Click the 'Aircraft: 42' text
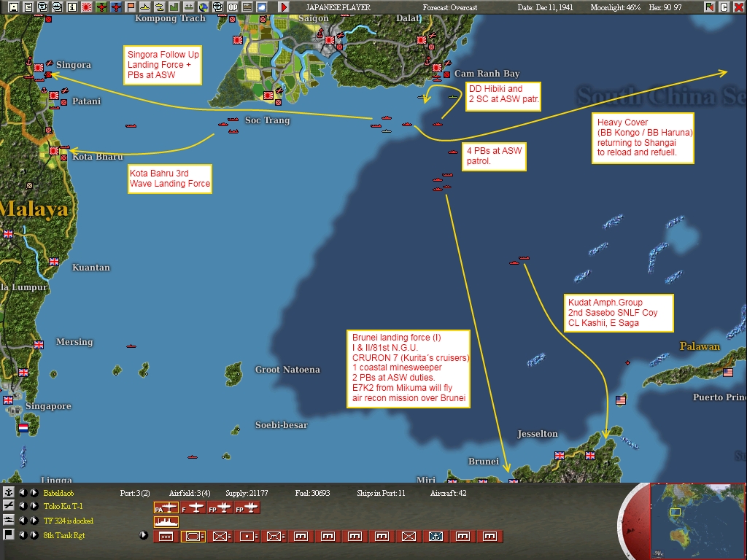This screenshot has height=560, width=747. (449, 493)
